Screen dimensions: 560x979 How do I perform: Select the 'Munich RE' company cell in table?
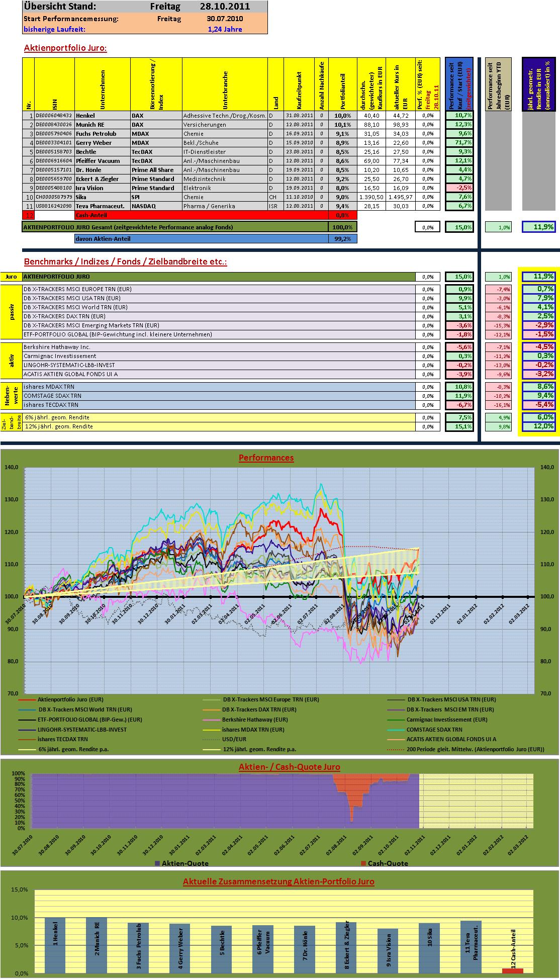tap(103, 125)
